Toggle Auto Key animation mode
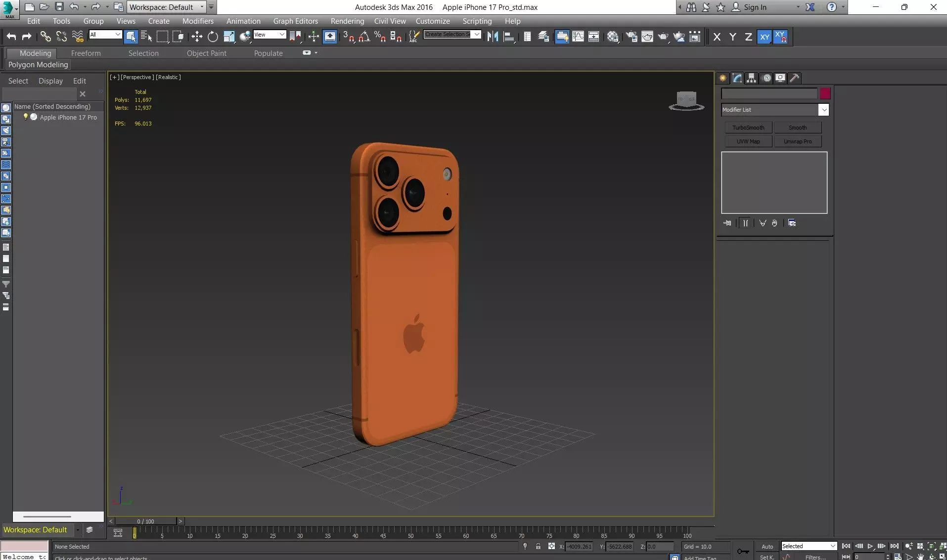The width and height of the screenshot is (947, 560). point(767,546)
